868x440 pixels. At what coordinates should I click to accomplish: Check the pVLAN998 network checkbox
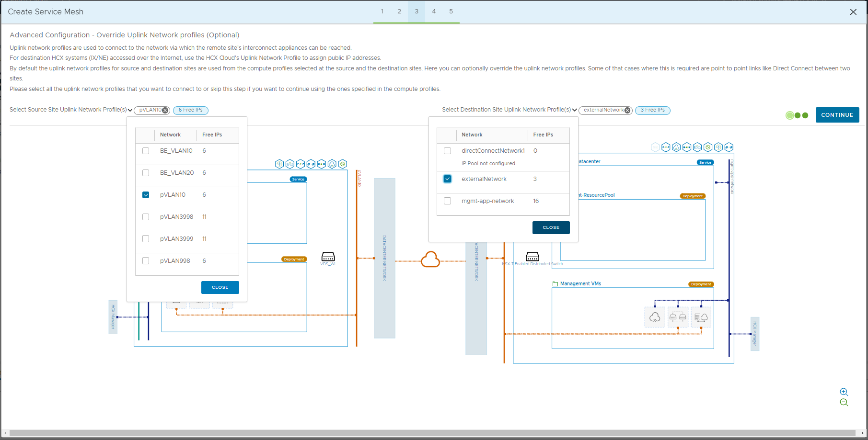click(x=146, y=261)
